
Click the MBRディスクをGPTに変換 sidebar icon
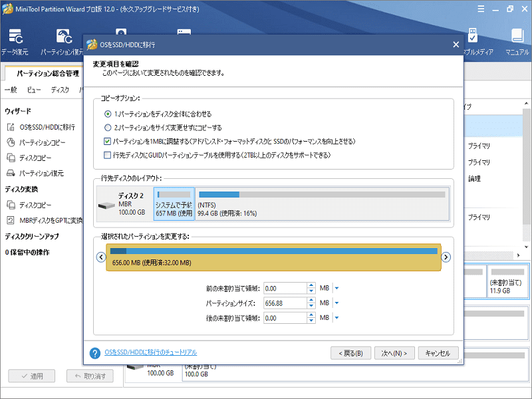11,221
